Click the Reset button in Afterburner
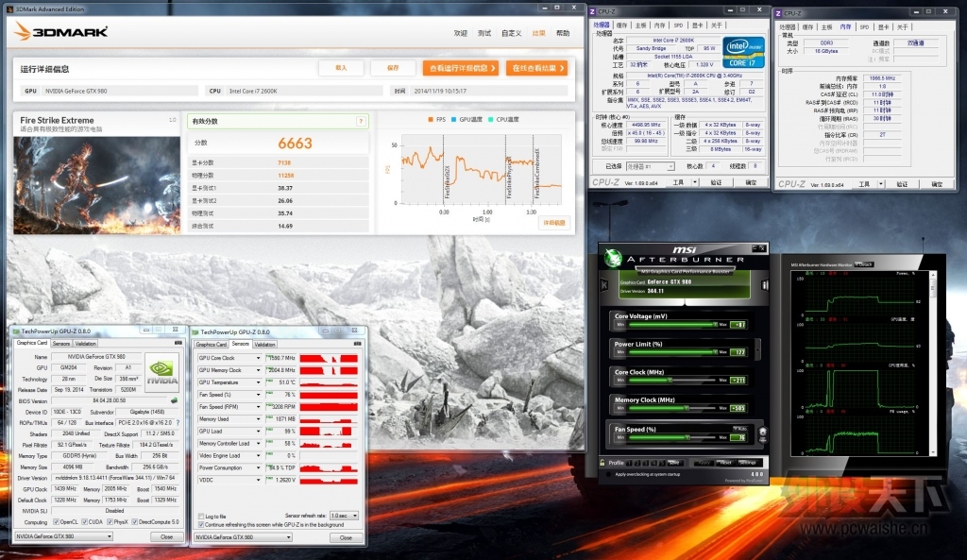Screen dimensions: 967x560 [725, 463]
